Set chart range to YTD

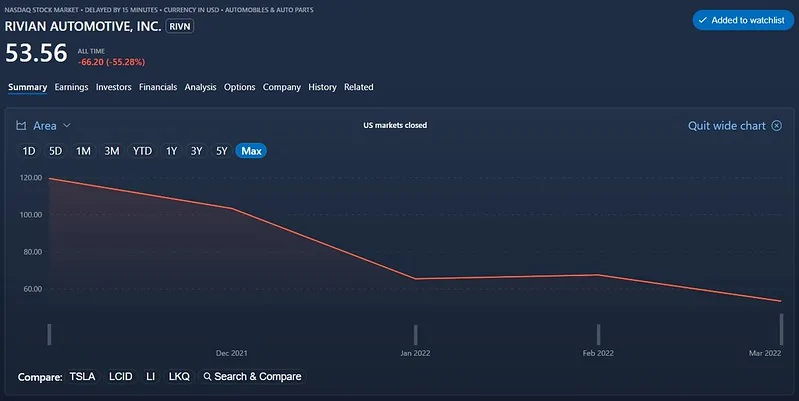pos(142,151)
